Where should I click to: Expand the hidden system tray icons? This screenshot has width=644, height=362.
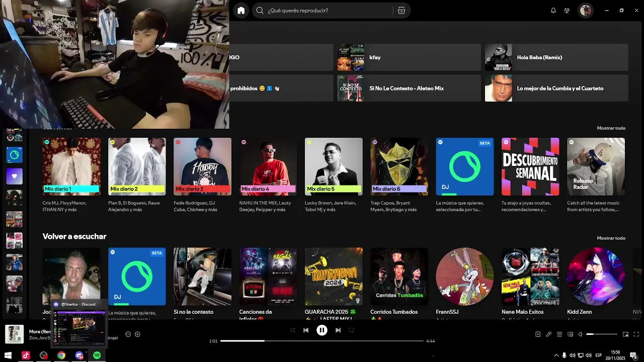556,355
